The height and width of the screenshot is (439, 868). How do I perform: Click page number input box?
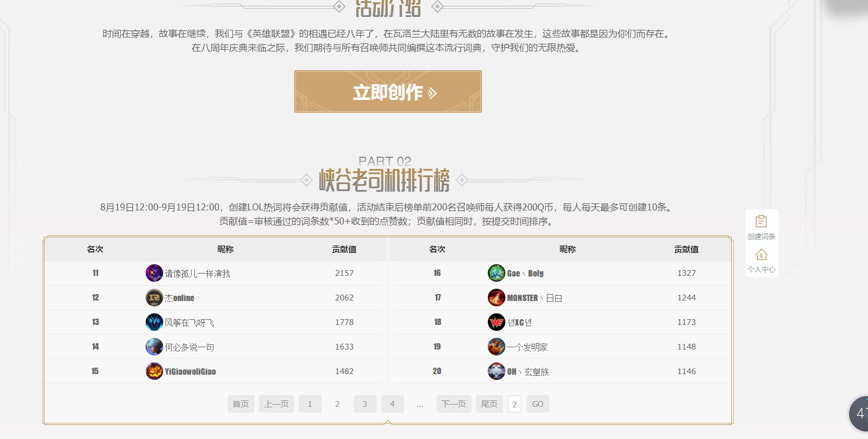coord(515,404)
